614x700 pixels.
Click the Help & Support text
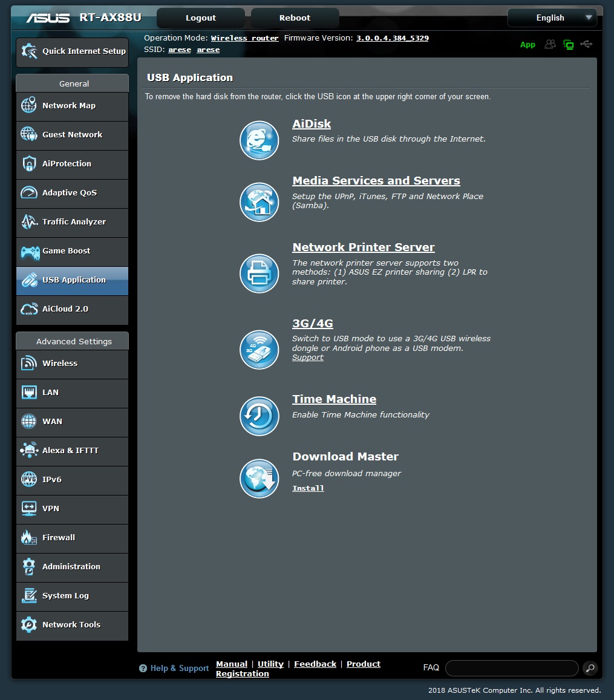(x=180, y=669)
